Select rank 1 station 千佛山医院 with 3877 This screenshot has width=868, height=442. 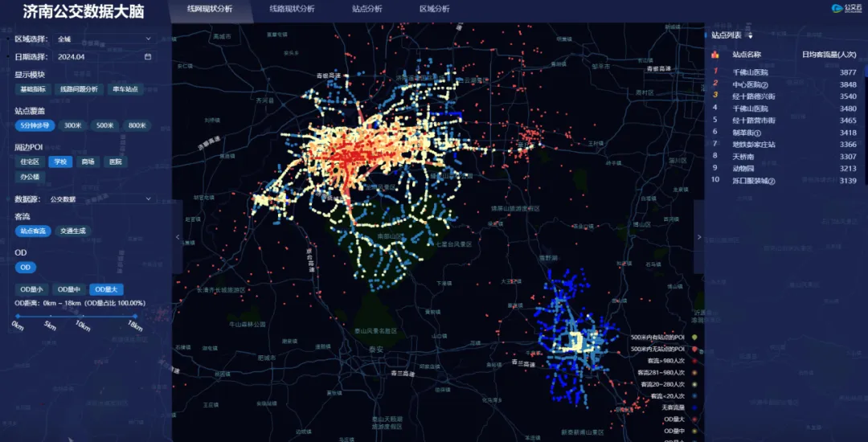pyautogui.click(x=784, y=72)
